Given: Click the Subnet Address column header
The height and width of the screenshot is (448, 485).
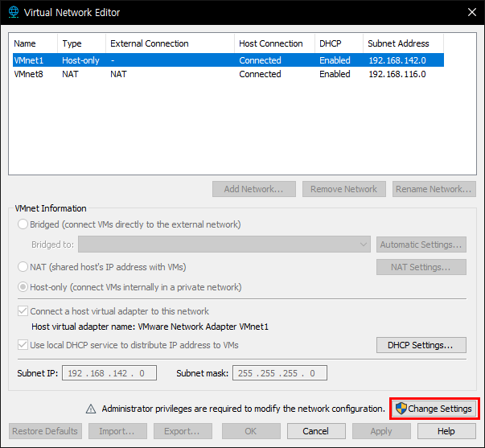Looking at the screenshot, I should 403,43.
